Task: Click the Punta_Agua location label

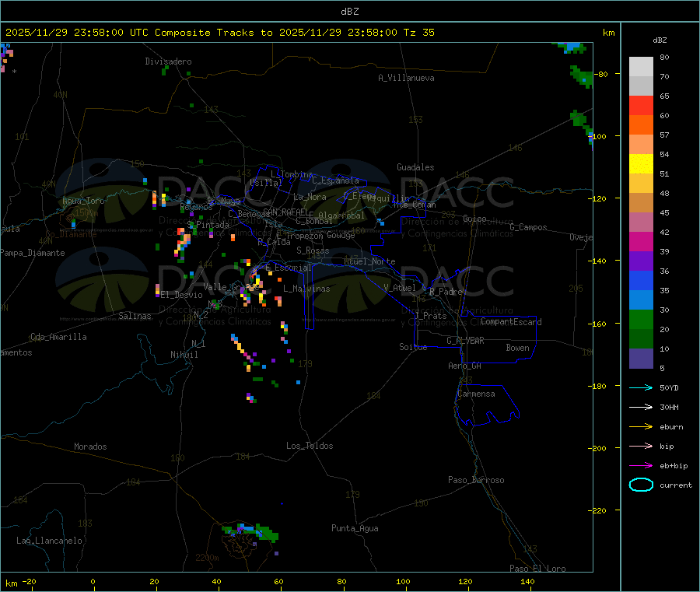Action: coord(355,528)
